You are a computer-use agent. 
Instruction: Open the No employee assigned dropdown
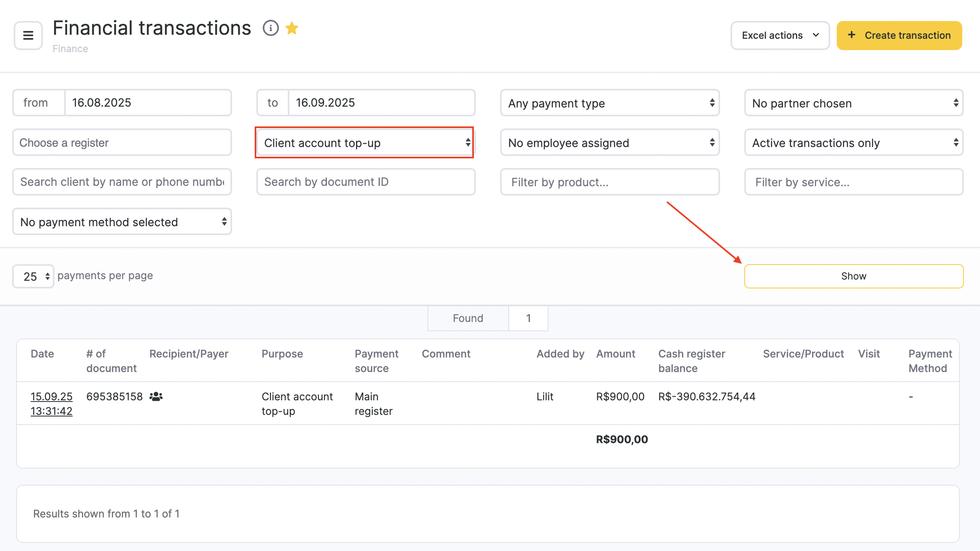(609, 143)
